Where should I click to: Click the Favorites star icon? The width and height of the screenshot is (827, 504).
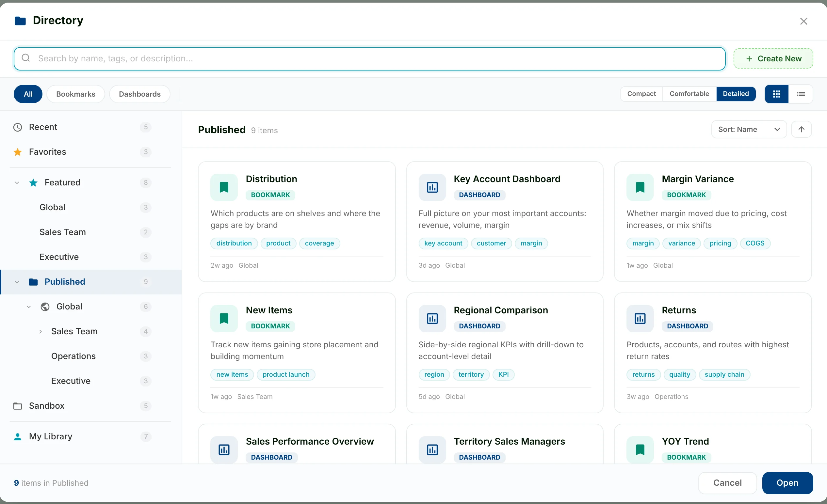point(17,152)
